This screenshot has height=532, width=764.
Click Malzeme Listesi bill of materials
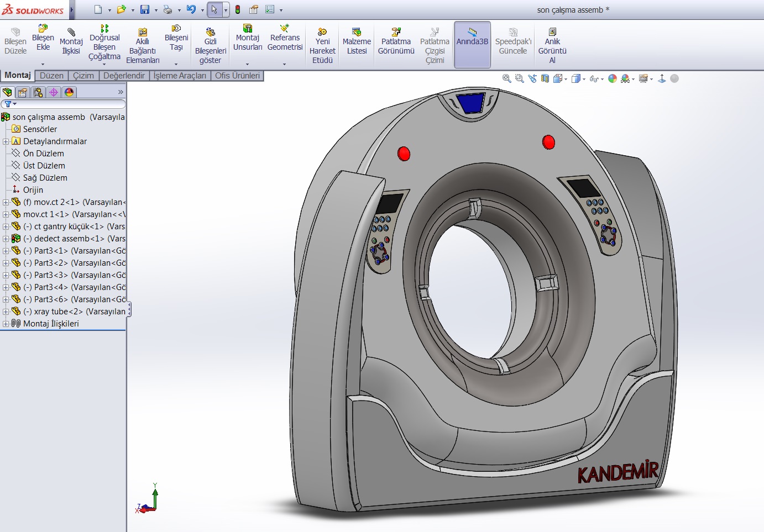[x=357, y=42]
